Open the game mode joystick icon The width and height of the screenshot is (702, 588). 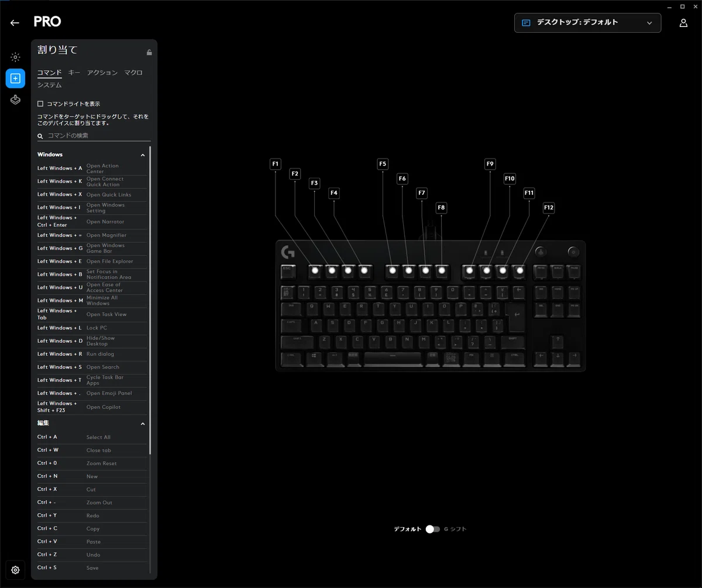click(x=16, y=100)
